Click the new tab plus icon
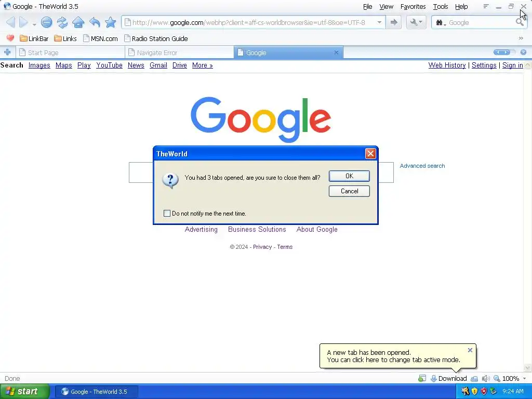Viewport: 532px width, 399px height. [7, 52]
